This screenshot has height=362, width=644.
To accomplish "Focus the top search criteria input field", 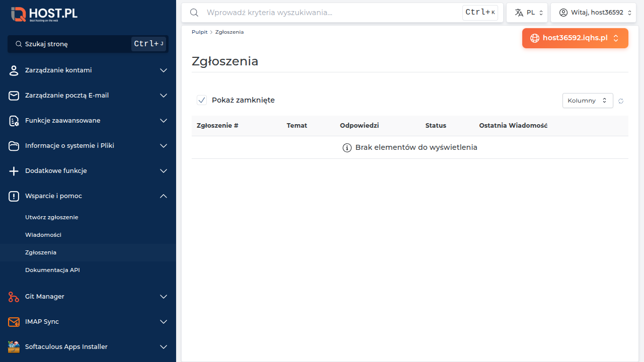I will [332, 13].
